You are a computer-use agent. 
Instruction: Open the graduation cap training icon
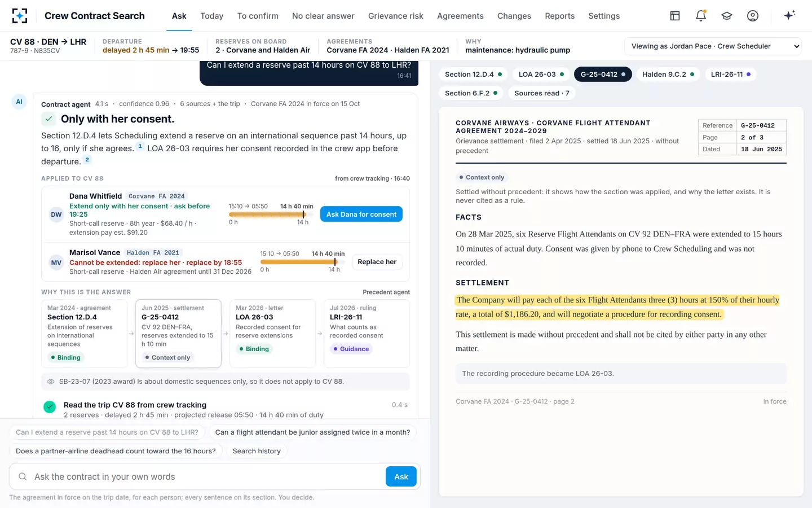coord(727,16)
